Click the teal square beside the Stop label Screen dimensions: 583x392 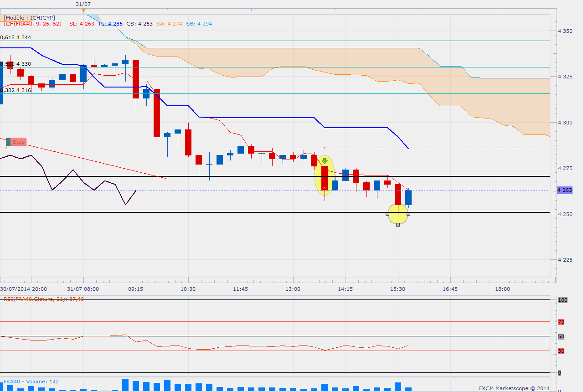tap(8, 142)
